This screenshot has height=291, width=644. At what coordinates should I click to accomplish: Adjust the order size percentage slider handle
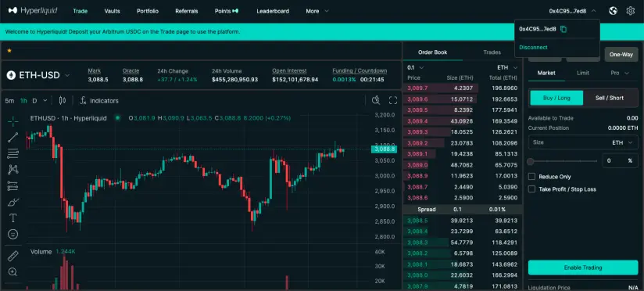[531, 161]
